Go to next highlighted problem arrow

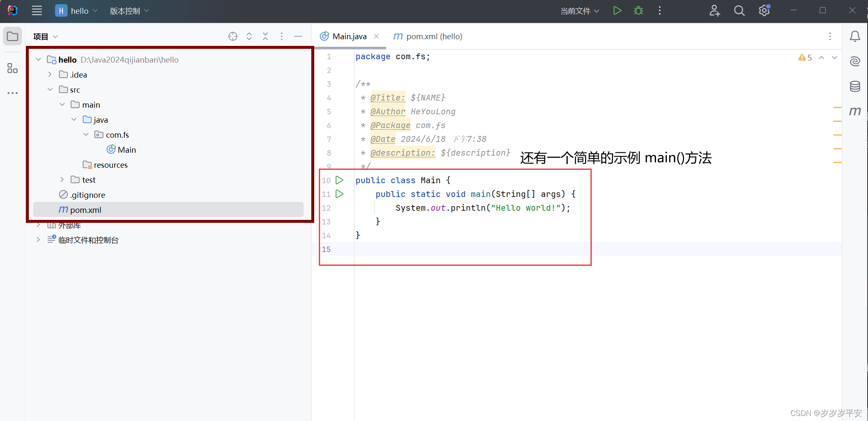(835, 58)
